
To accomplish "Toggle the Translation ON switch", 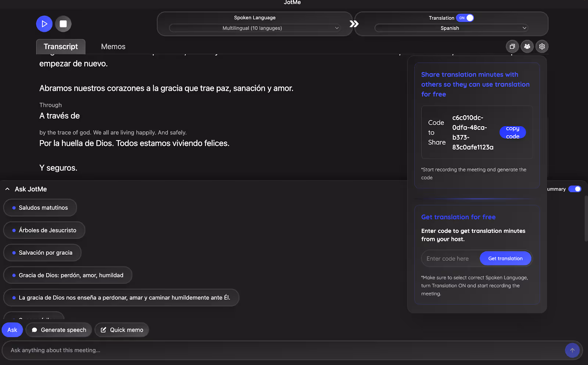I will coord(465,18).
